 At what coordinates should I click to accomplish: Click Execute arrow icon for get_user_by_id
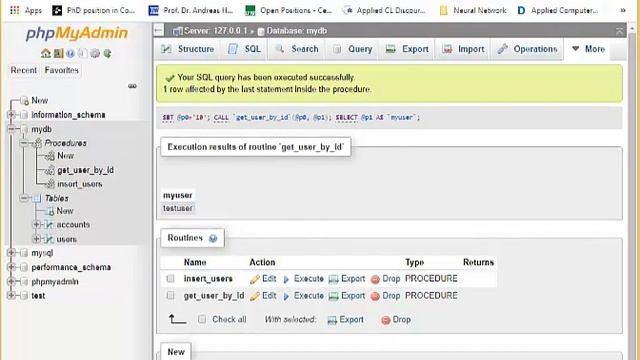click(286, 296)
